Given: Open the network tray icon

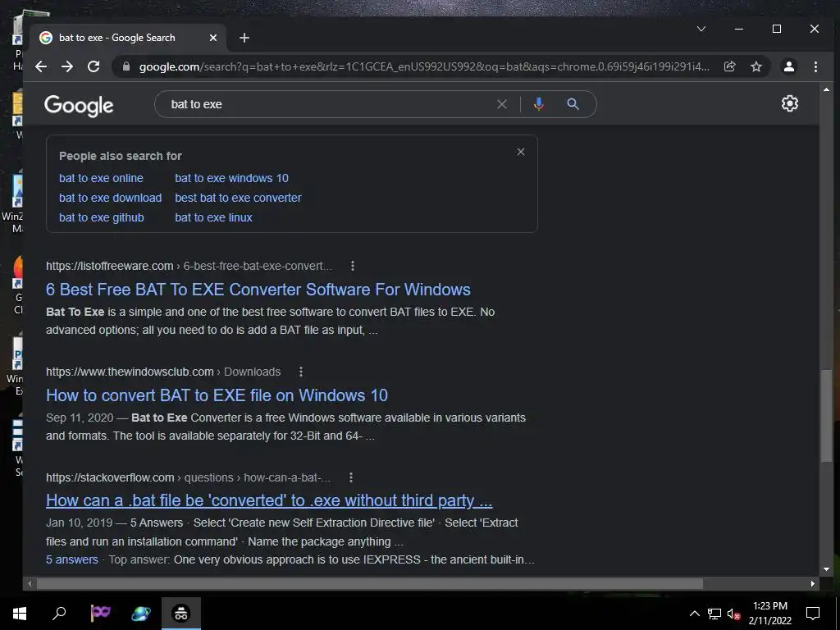Looking at the screenshot, I should tap(714, 614).
